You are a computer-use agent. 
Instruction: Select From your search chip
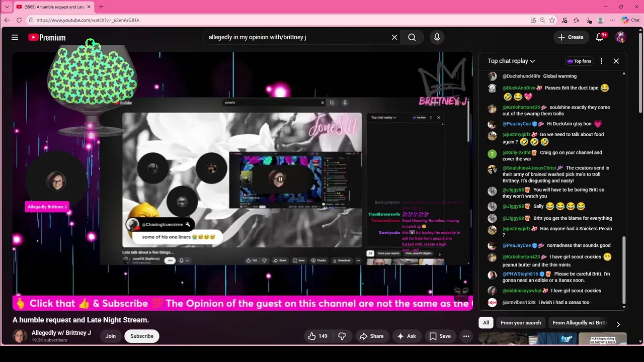click(521, 323)
